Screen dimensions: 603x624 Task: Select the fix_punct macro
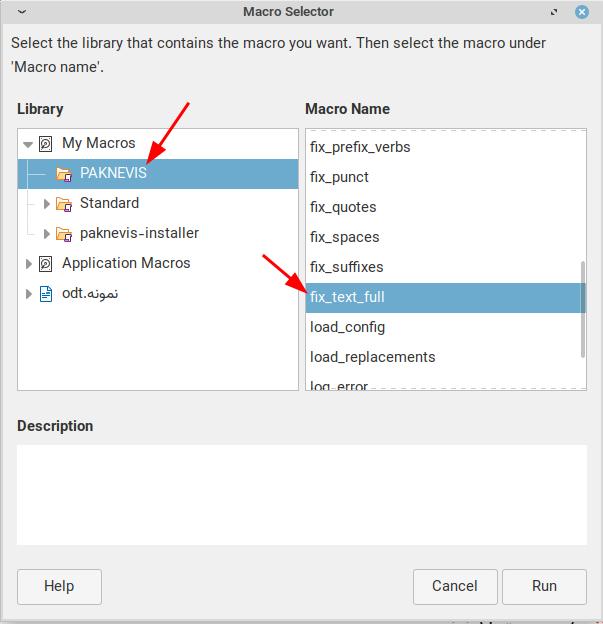(339, 177)
